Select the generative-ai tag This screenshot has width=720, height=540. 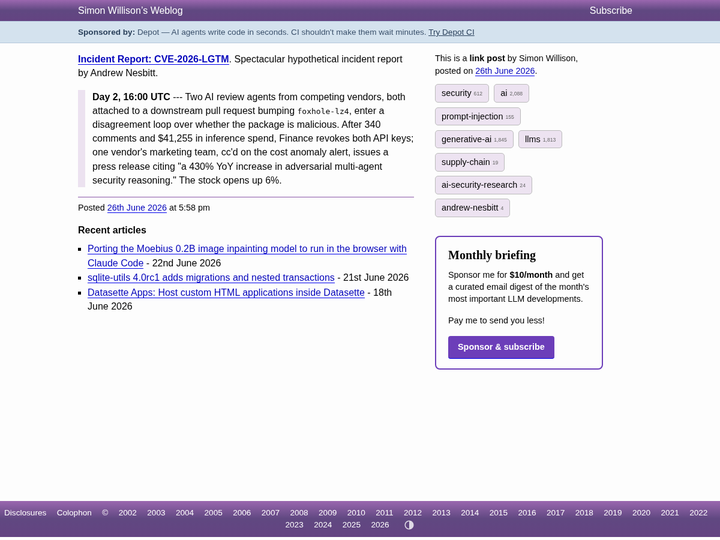click(474, 139)
